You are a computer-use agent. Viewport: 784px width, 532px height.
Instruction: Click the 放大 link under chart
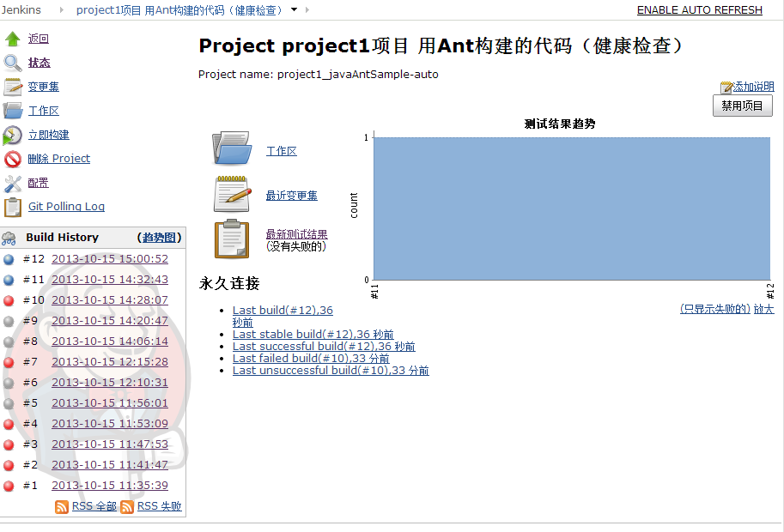tap(764, 309)
